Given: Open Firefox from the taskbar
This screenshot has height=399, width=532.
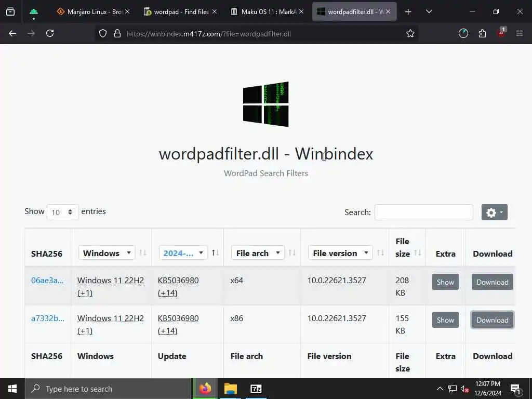Looking at the screenshot, I should 205,389.
